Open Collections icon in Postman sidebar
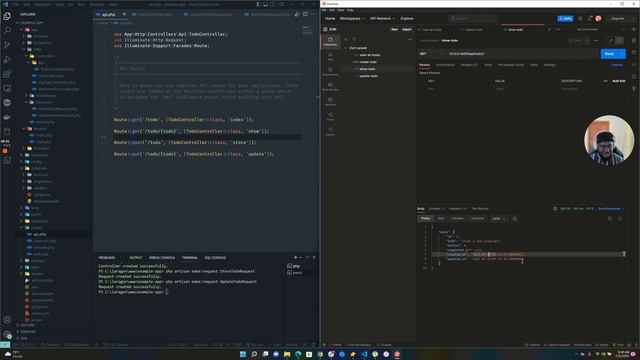 pos(330,41)
